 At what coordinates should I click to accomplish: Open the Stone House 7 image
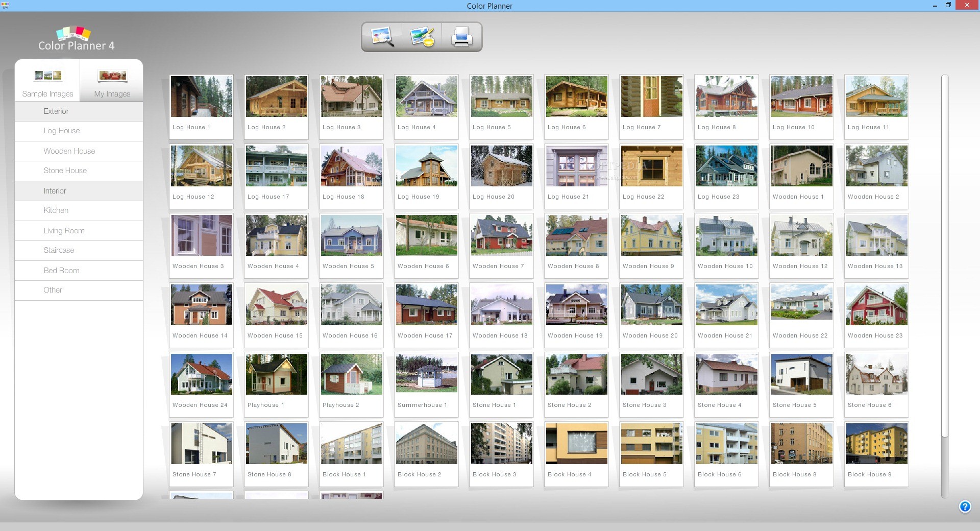point(202,454)
